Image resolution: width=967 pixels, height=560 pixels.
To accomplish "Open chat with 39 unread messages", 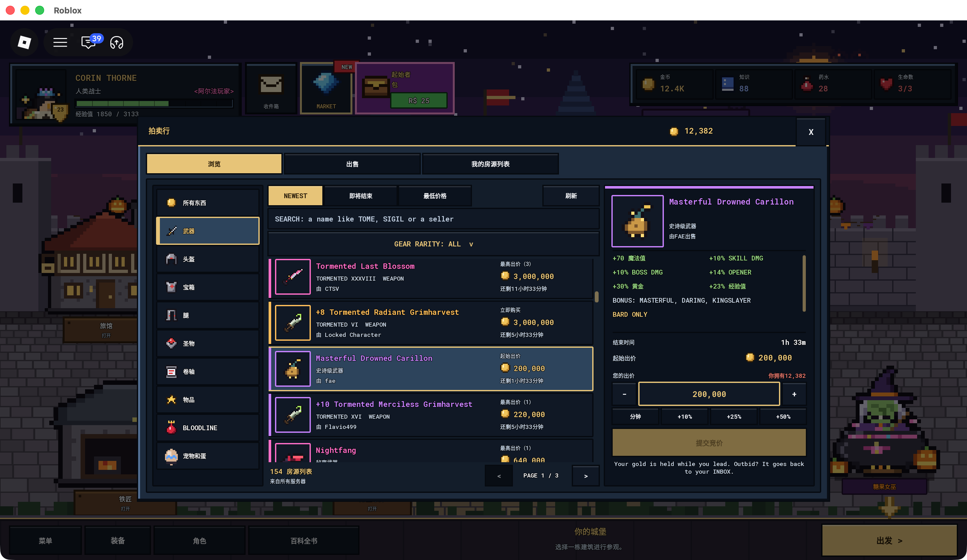I will pyautogui.click(x=89, y=42).
